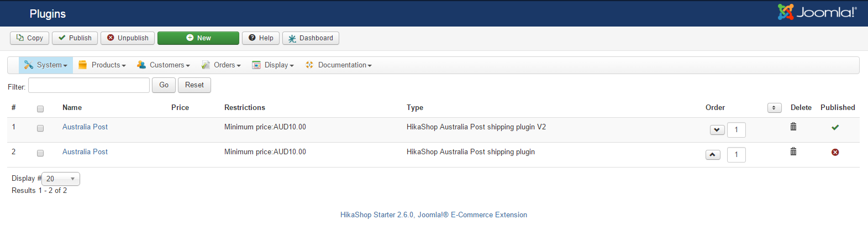Screen dimensions: 868x230
Task: Click the Unpublish toolbar button
Action: coord(128,38)
